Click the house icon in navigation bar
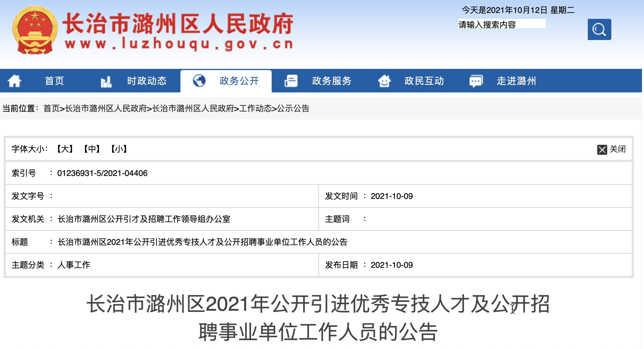The image size is (644, 349). click(14, 81)
